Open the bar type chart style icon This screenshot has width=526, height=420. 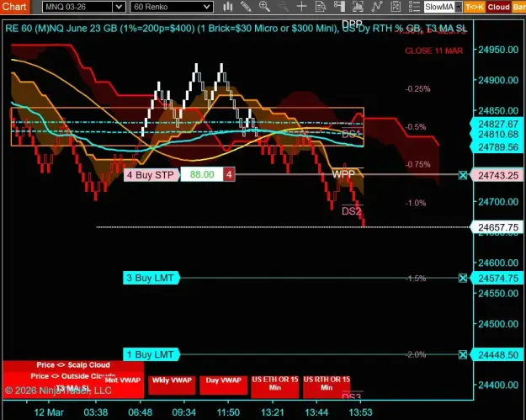click(x=228, y=7)
